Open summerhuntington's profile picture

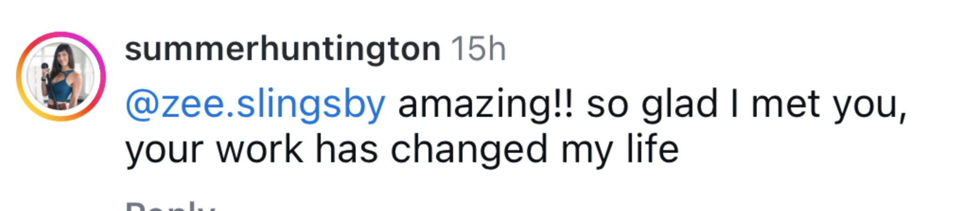click(61, 77)
